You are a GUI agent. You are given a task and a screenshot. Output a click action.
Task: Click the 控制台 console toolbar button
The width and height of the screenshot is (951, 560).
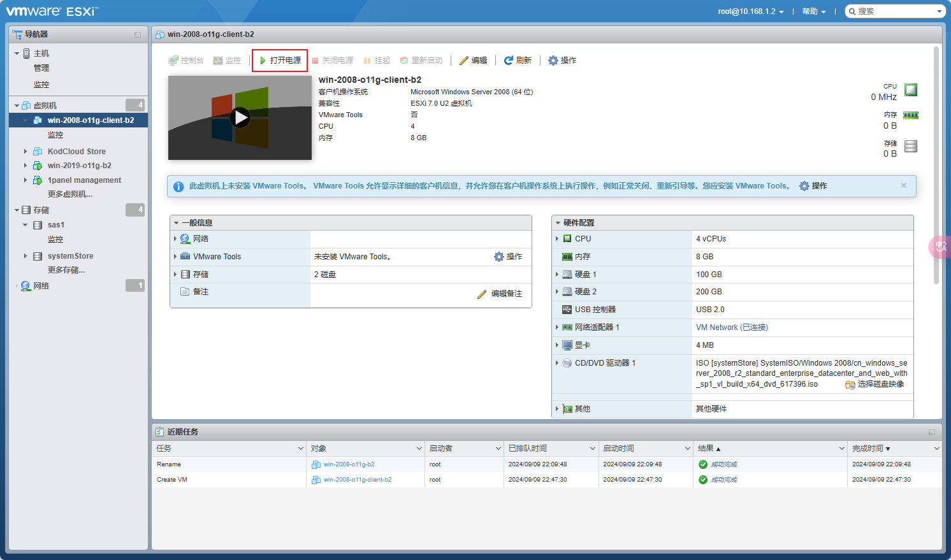click(186, 61)
